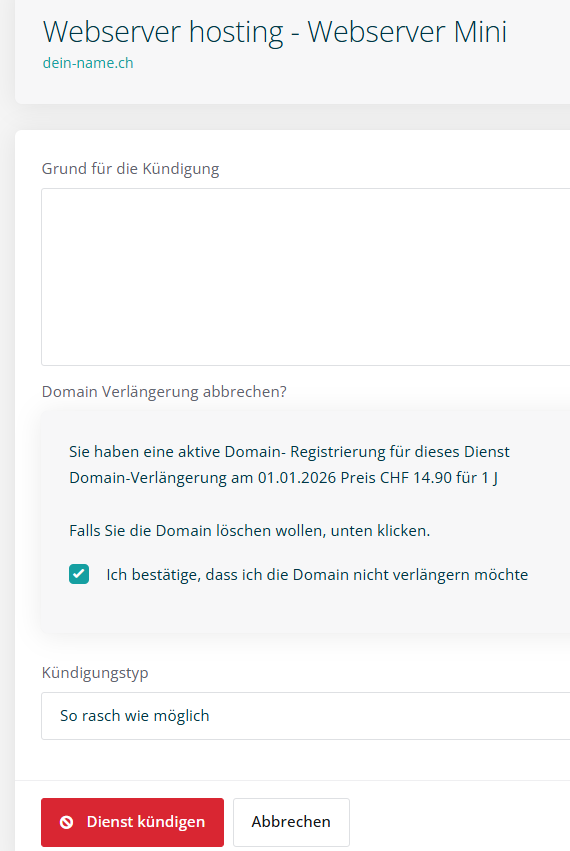Click the Grund für die Kündigung label
Screen dimensions: 570x851
coord(130,169)
